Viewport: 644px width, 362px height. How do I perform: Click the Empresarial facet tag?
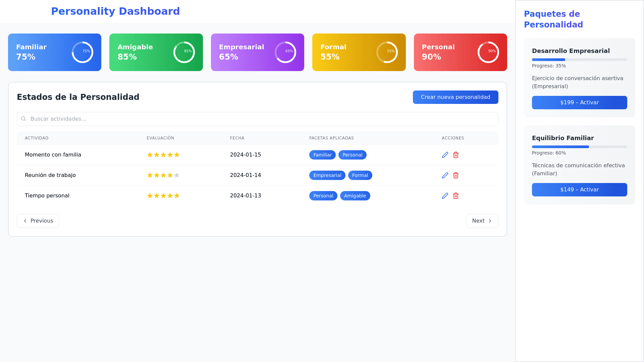point(327,175)
